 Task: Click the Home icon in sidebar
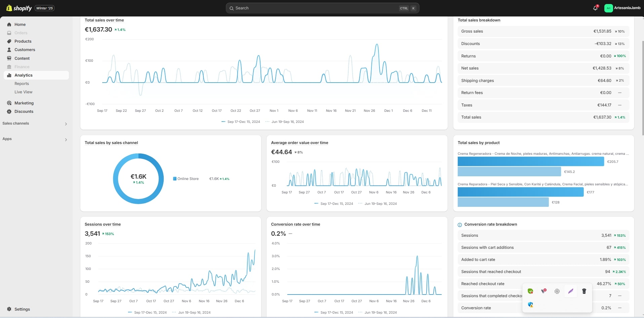pyautogui.click(x=9, y=25)
